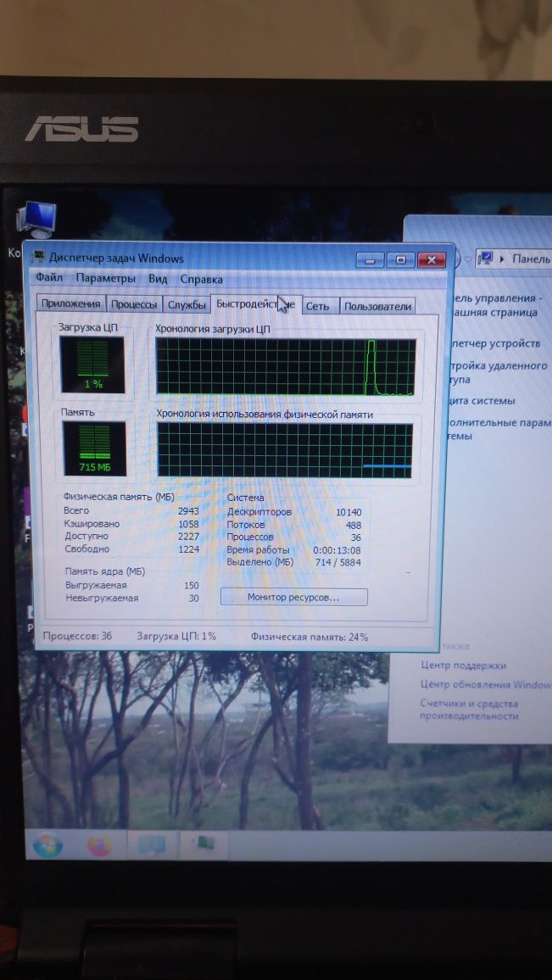552x980 pixels.
Task: Open Диспетчер устройств link in Control Panel
Action: click(x=494, y=343)
